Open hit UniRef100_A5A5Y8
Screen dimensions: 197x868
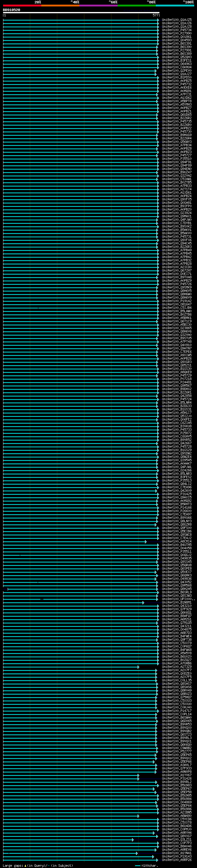pyautogui.click(x=177, y=653)
